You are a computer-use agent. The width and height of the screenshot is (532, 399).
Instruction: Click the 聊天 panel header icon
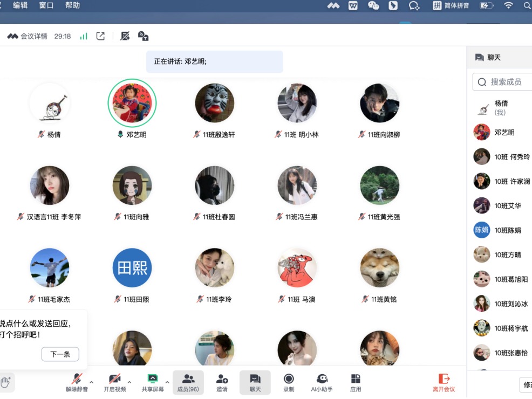click(x=480, y=57)
